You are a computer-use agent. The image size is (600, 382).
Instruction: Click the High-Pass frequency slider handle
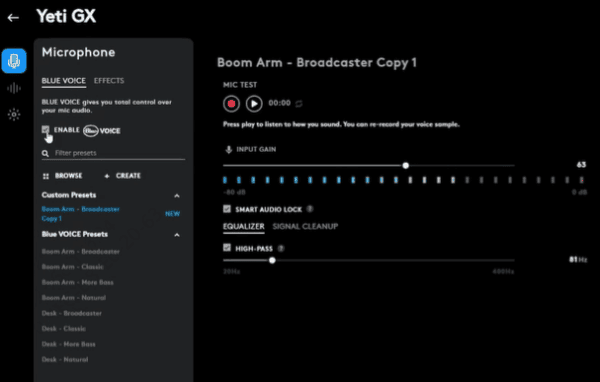(272, 260)
